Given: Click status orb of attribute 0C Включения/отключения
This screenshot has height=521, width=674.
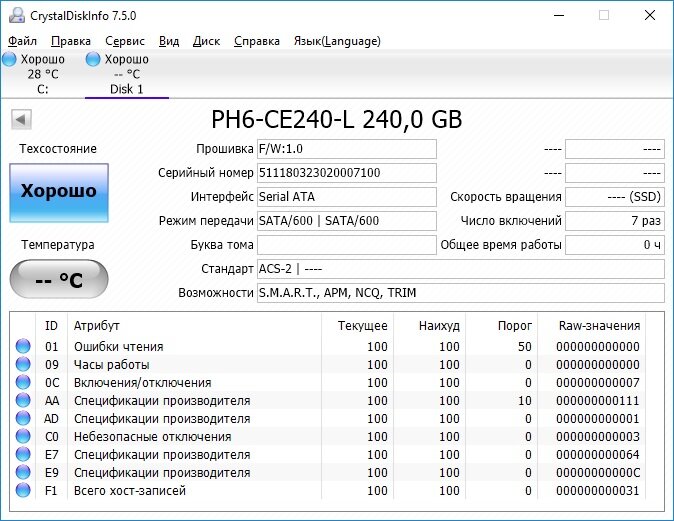Looking at the screenshot, I should click(x=23, y=382).
